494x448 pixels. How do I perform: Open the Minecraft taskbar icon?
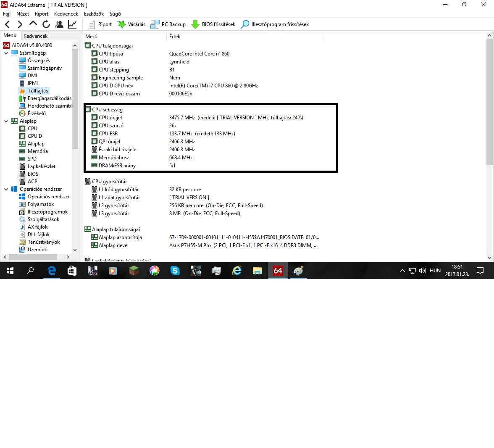pos(134,271)
